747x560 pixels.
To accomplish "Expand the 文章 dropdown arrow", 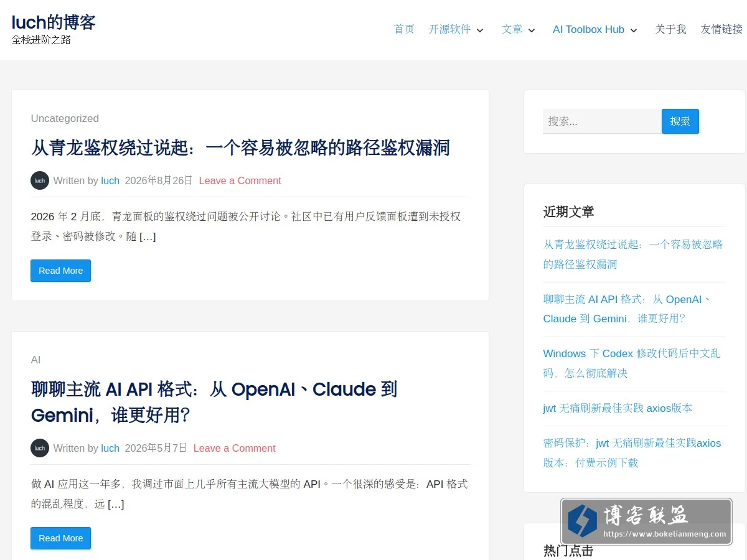I will [x=532, y=30].
